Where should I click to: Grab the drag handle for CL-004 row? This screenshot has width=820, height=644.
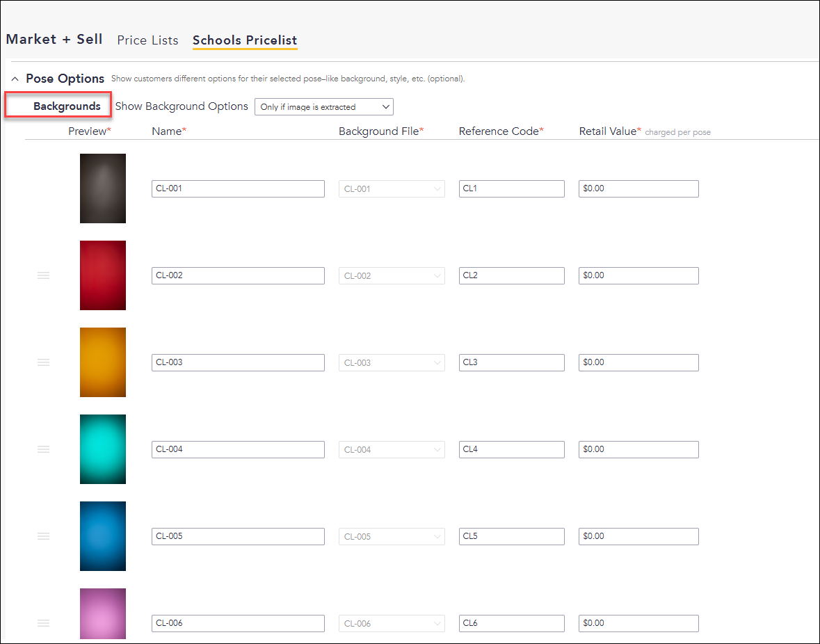point(43,449)
